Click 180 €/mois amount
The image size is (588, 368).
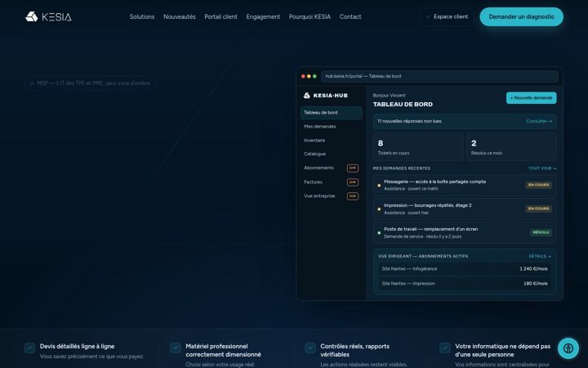click(x=535, y=284)
